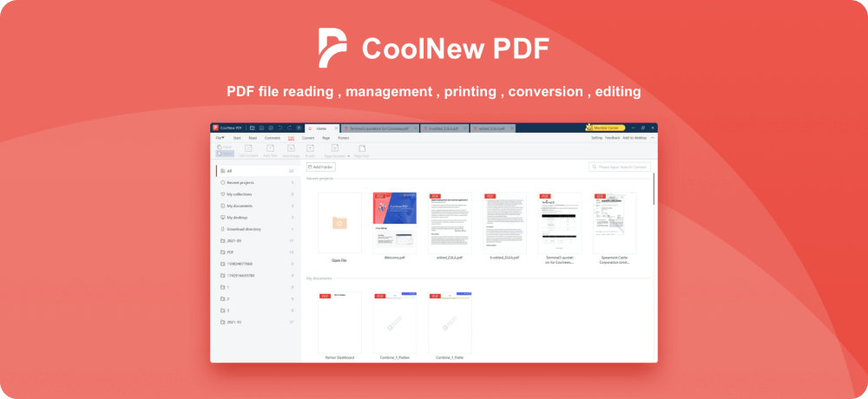Image resolution: width=868 pixels, height=399 pixels.
Task: Open My collections in sidebar
Action: coord(258,194)
